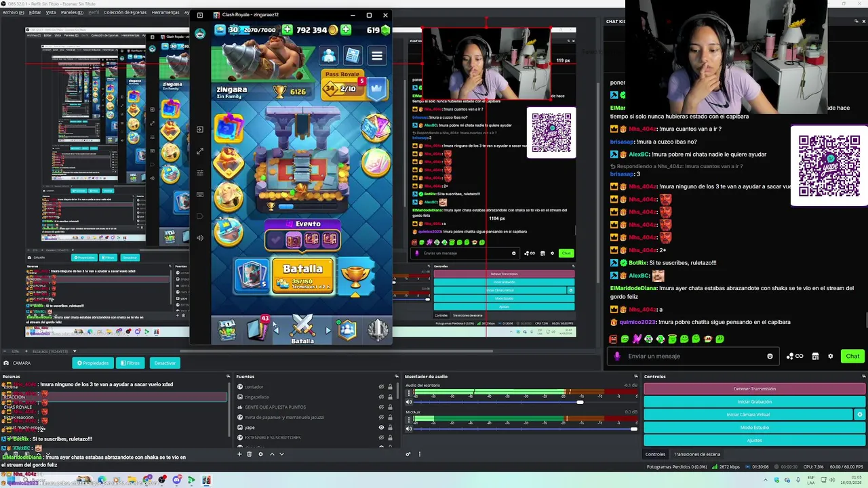Switch to Transiciones de escena tab

tap(696, 454)
